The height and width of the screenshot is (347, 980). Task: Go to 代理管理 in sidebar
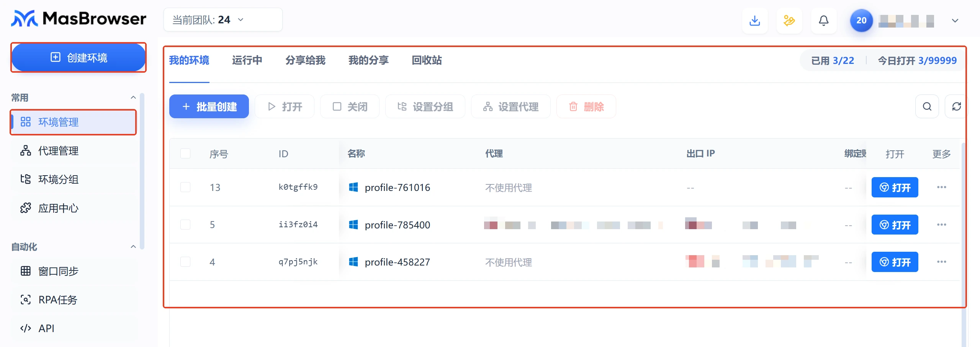(x=74, y=151)
